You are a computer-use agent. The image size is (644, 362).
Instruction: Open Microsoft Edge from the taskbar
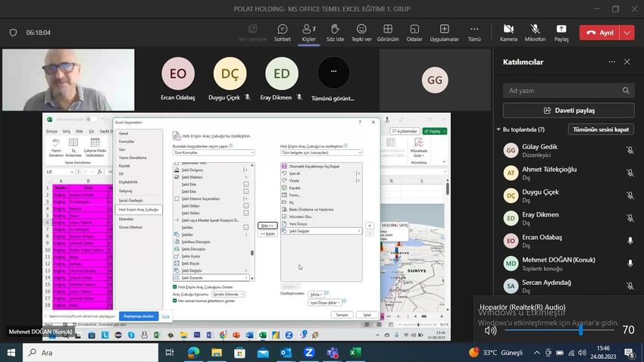click(x=193, y=352)
